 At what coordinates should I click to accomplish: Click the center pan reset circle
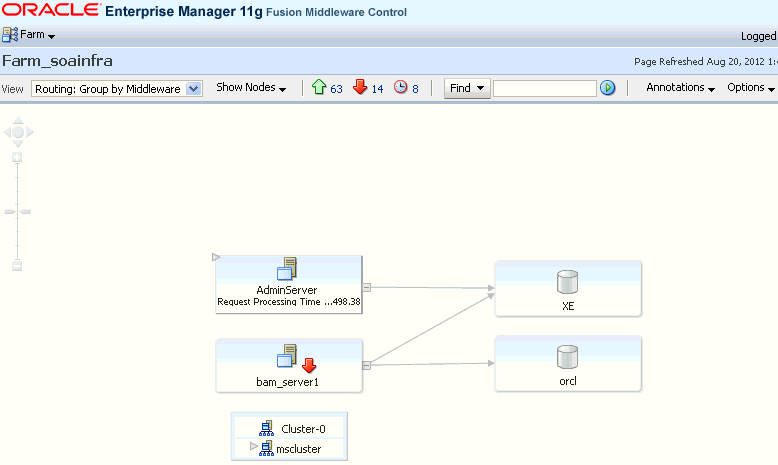18,132
